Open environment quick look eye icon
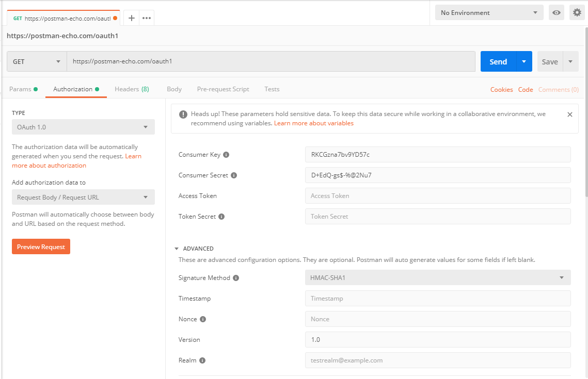Image resolution: width=588 pixels, height=379 pixels. pos(557,13)
